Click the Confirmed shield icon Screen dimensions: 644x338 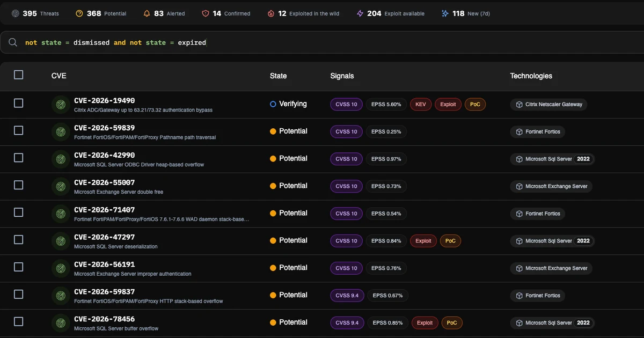tap(206, 13)
